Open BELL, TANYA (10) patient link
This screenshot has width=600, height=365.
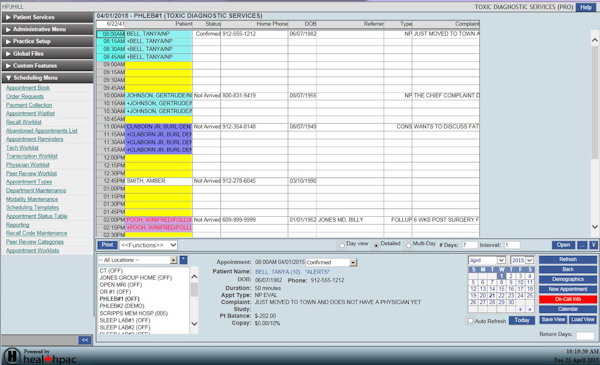coord(278,272)
